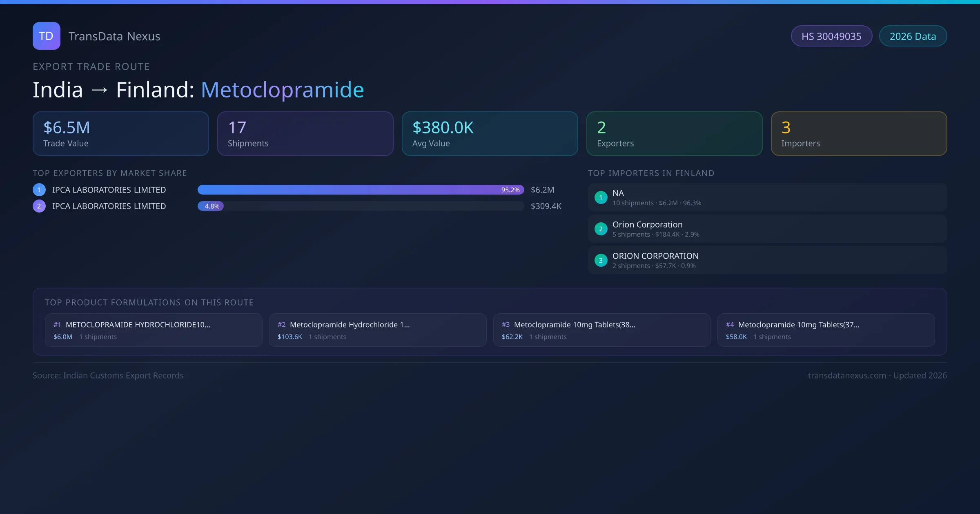Open the 2 Exporters stat card
Image resolution: width=980 pixels, height=514 pixels.
click(x=674, y=134)
